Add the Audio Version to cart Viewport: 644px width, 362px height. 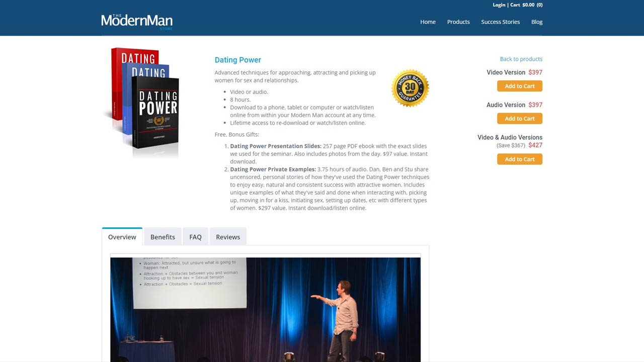(519, 118)
